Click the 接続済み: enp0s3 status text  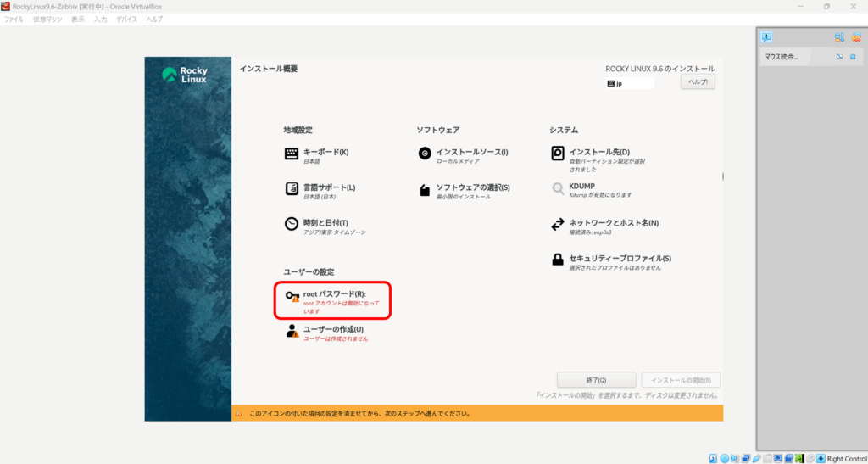pos(590,232)
